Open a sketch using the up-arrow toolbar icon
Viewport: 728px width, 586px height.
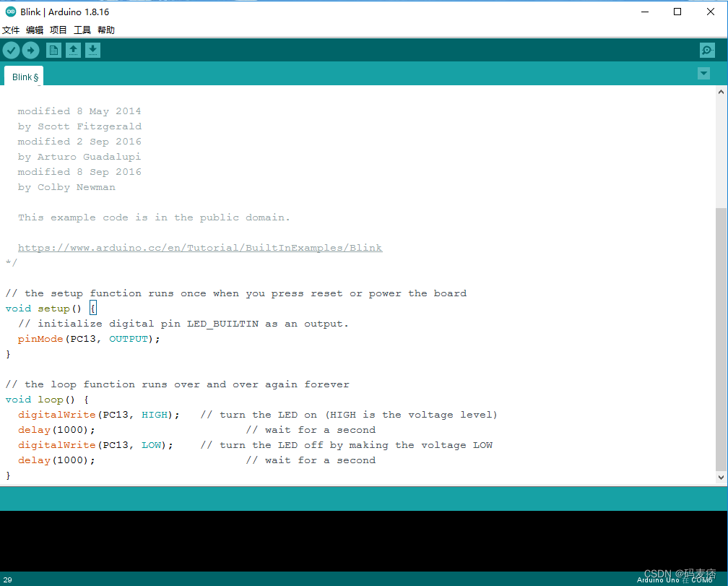coord(73,50)
